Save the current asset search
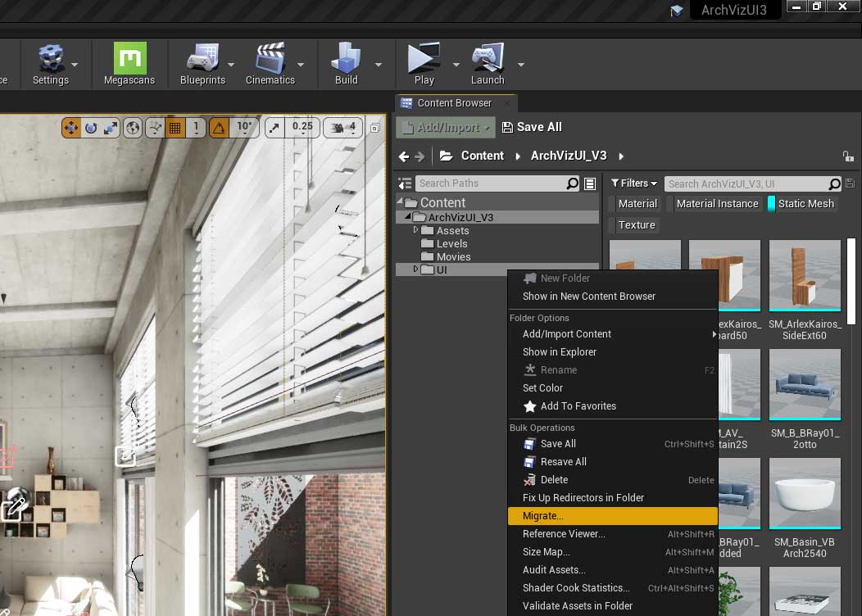Viewport: 862px width, 616px height. [850, 183]
